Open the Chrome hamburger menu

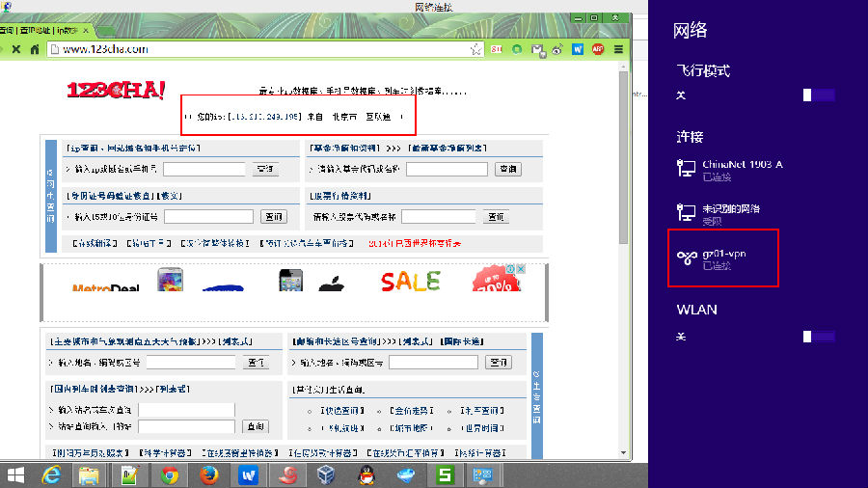point(618,49)
